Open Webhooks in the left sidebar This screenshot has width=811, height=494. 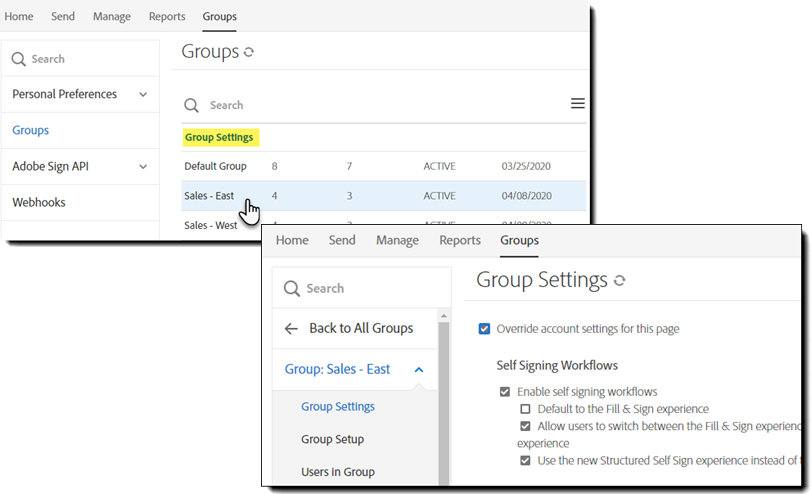coord(39,202)
